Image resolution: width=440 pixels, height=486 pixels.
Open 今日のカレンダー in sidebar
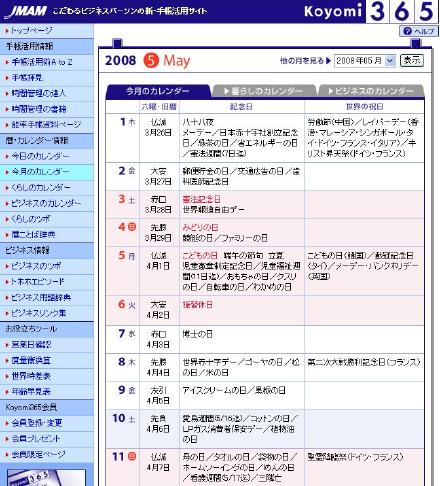click(40, 156)
